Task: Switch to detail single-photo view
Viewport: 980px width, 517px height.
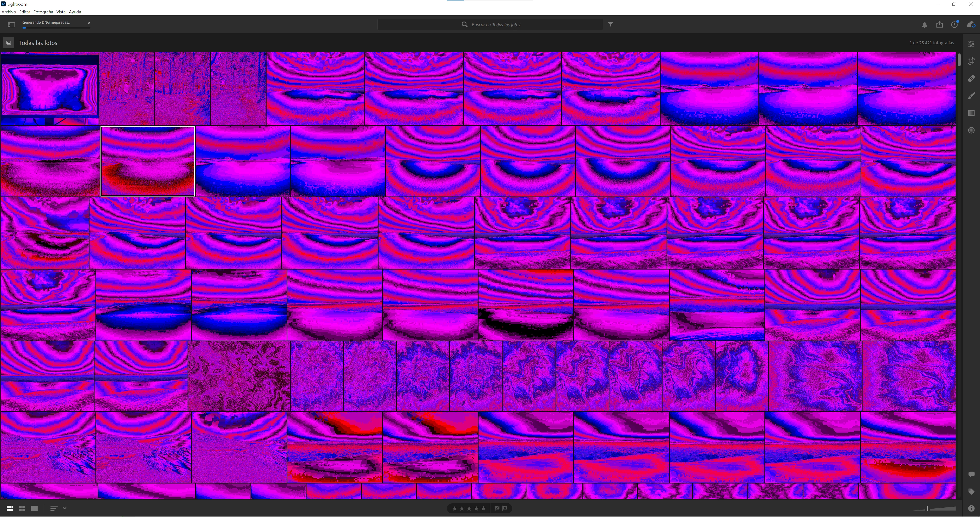Action: [35, 509]
